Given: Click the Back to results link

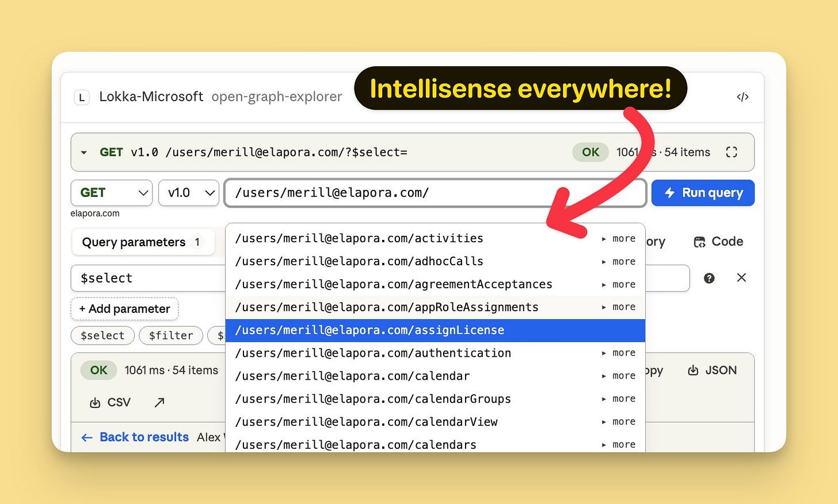Looking at the screenshot, I should coord(135,437).
